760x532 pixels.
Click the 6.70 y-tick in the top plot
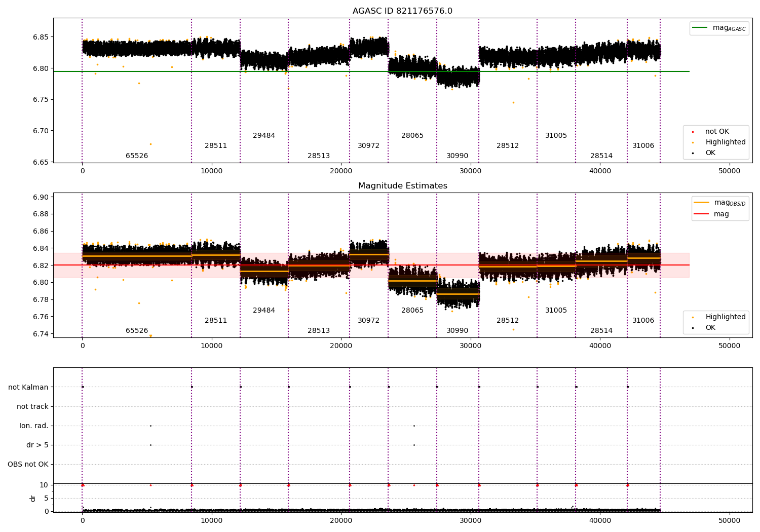pos(41,131)
